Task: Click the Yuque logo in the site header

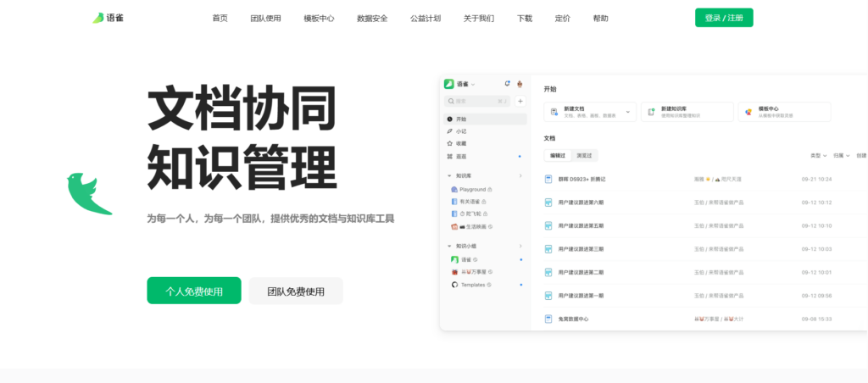Action: (x=108, y=18)
